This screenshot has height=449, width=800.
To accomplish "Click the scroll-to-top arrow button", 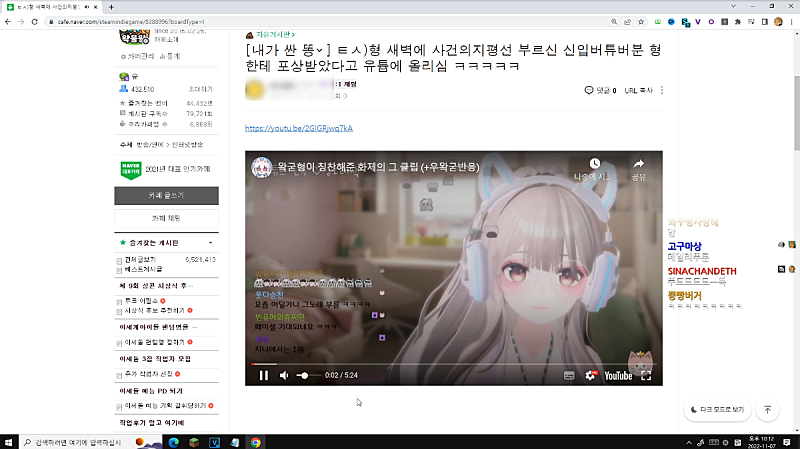I will point(767,410).
